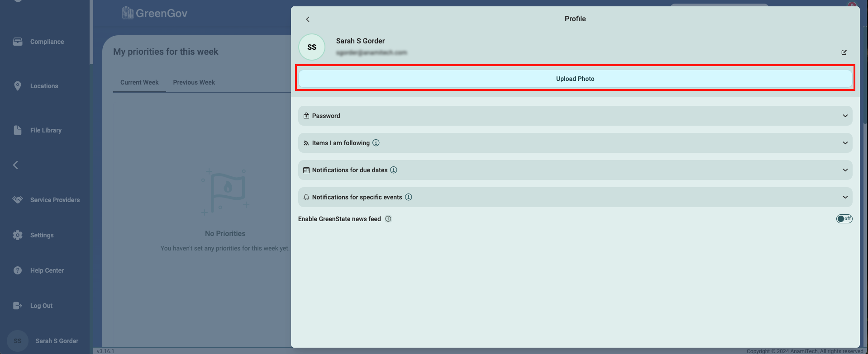
Task: Click the edit profile pencil icon
Action: (x=844, y=52)
